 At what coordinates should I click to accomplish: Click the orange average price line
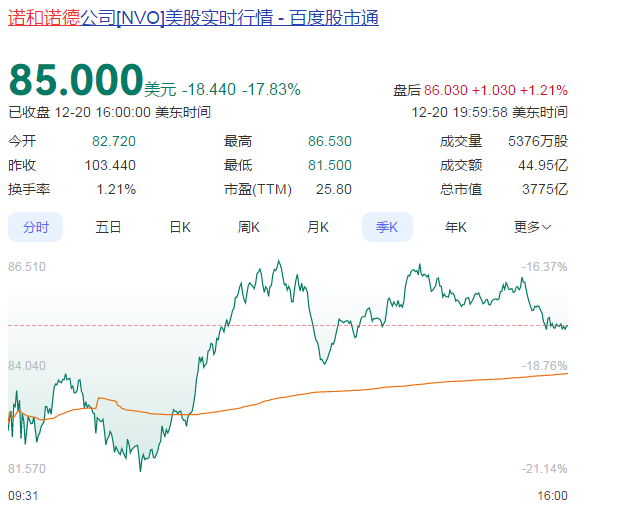pos(400,384)
